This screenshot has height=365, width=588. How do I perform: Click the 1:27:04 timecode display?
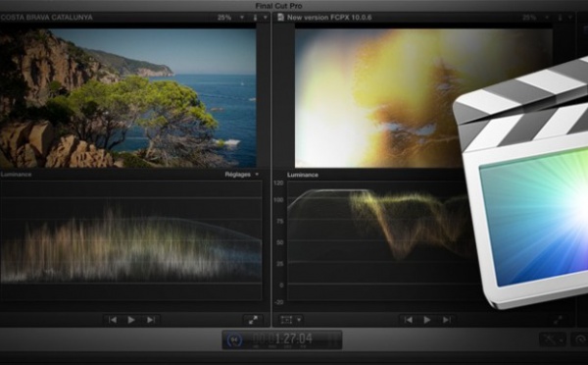pyautogui.click(x=282, y=339)
